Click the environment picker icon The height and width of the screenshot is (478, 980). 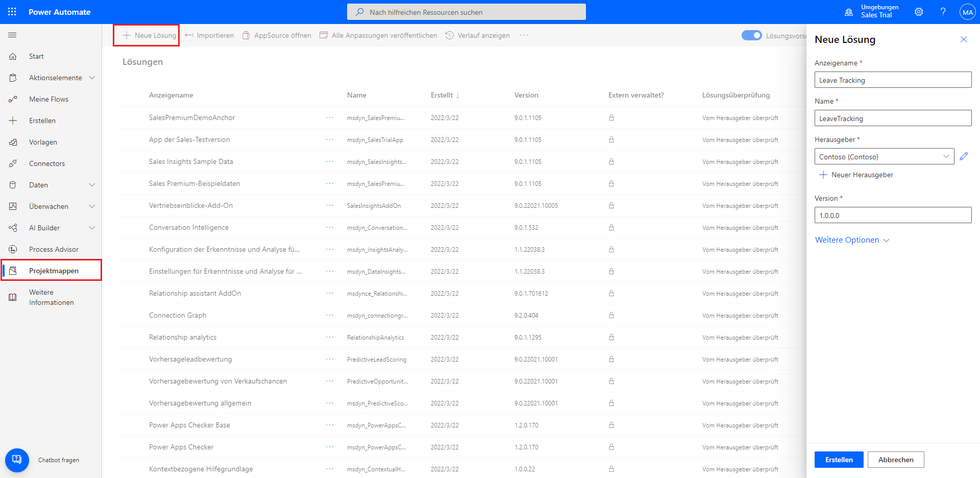point(849,12)
